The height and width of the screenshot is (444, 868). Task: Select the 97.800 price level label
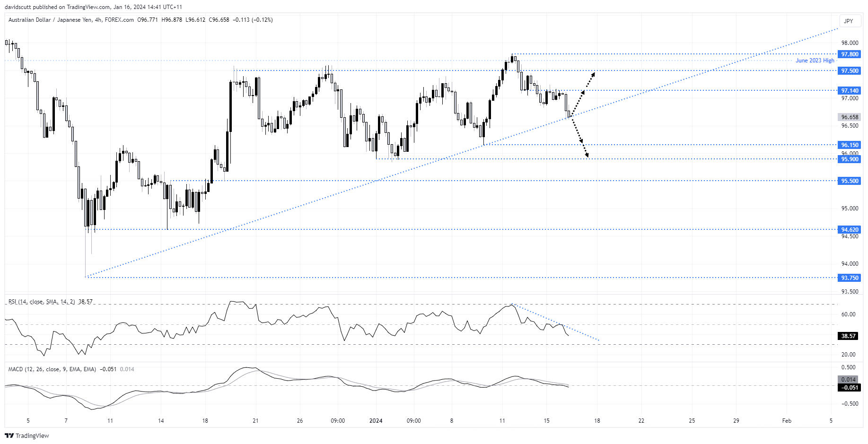point(850,54)
